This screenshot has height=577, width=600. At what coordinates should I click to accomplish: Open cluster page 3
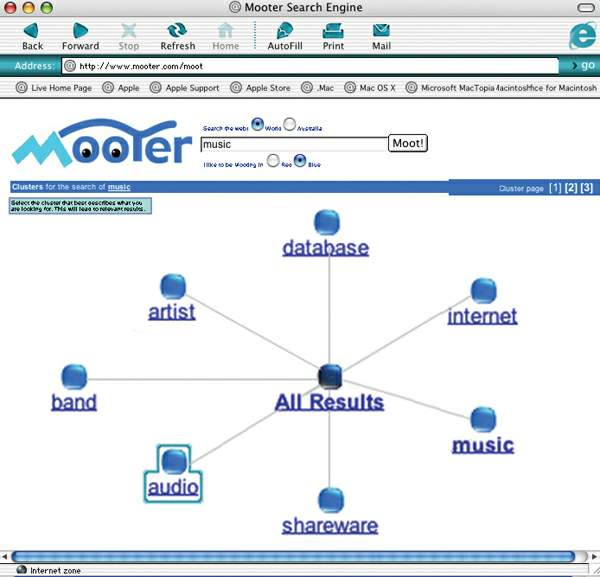pyautogui.click(x=587, y=187)
